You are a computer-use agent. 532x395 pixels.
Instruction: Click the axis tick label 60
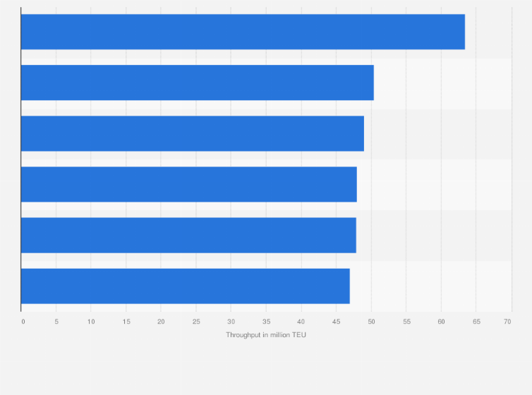(441, 322)
